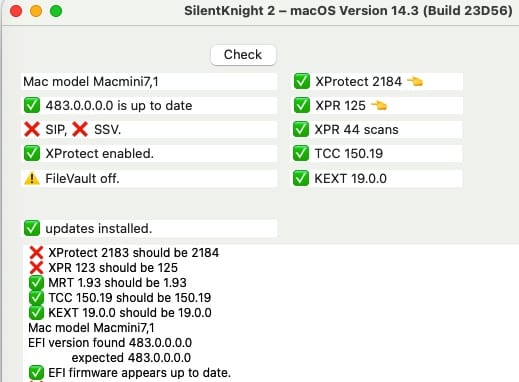Minimize the window with the yellow button
519x382 pixels.
pos(36,11)
